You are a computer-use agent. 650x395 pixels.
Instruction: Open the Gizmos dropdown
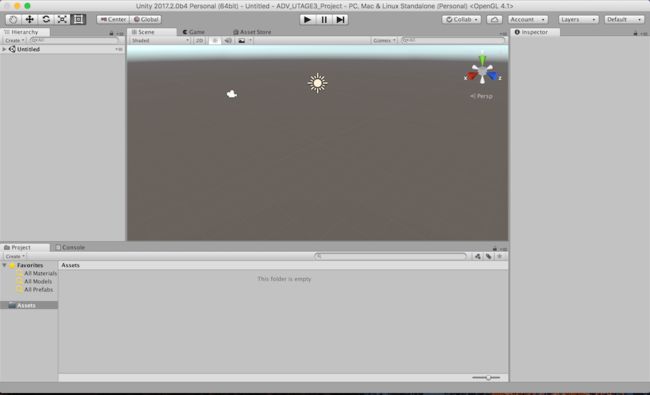tap(384, 41)
